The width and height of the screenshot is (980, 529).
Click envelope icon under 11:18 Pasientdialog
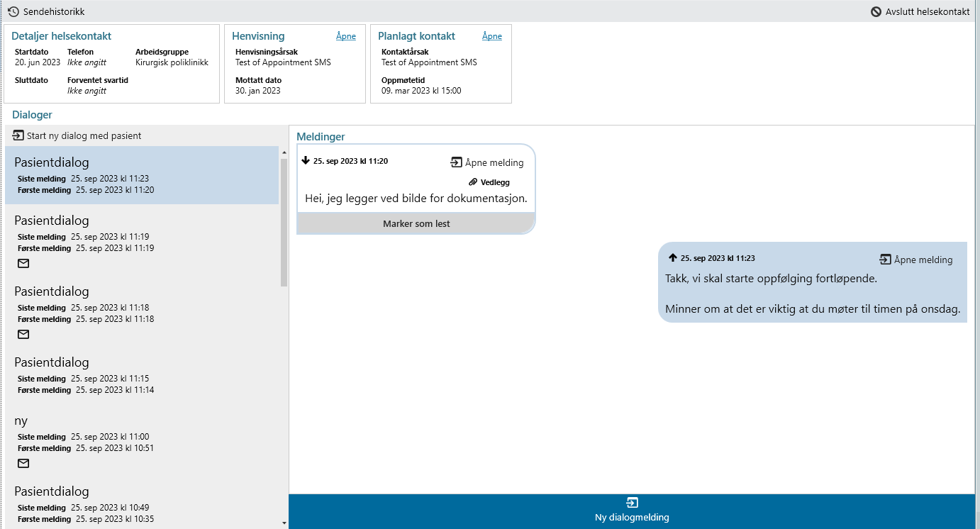point(23,335)
